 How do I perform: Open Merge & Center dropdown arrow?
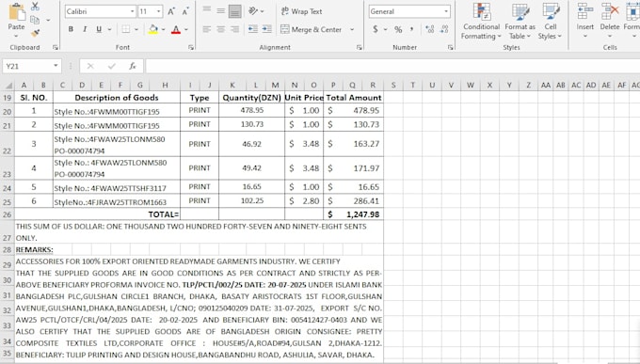pyautogui.click(x=352, y=29)
